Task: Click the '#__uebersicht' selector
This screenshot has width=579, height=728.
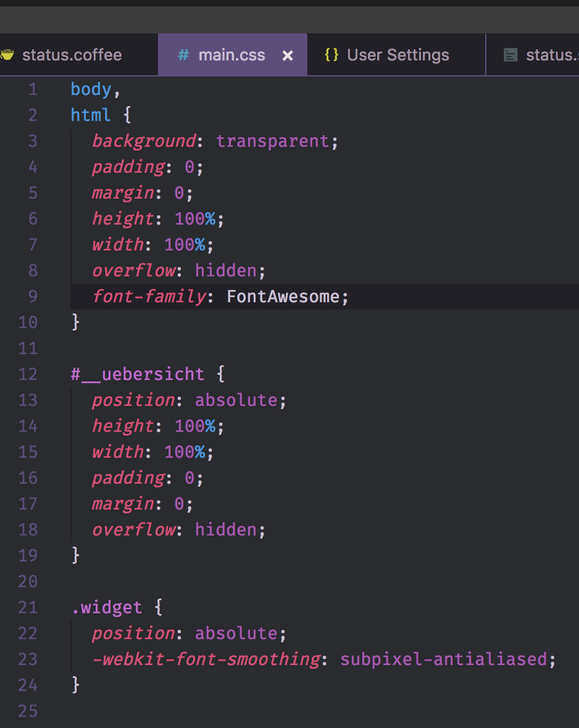Action: (138, 374)
